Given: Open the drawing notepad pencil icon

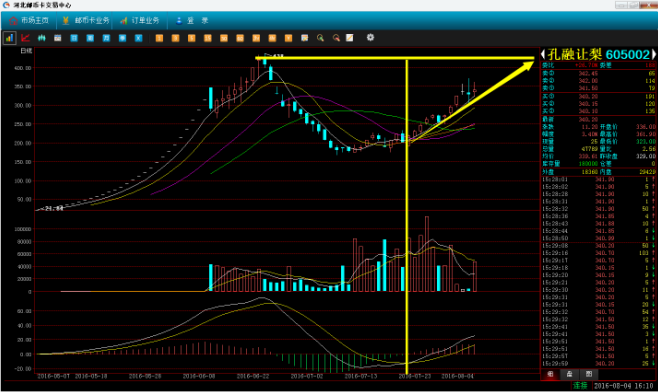Looking at the screenshot, I should coord(350,38).
